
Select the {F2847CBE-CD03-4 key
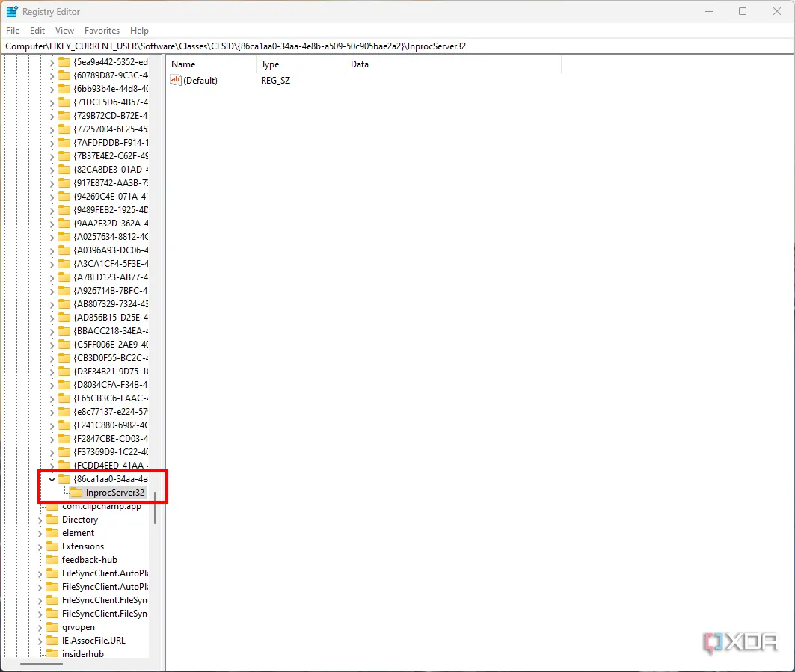(x=111, y=438)
